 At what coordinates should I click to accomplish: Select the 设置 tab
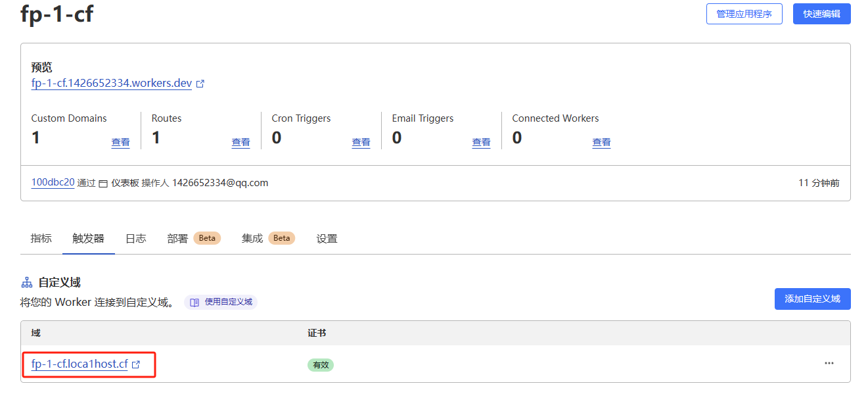click(x=327, y=238)
